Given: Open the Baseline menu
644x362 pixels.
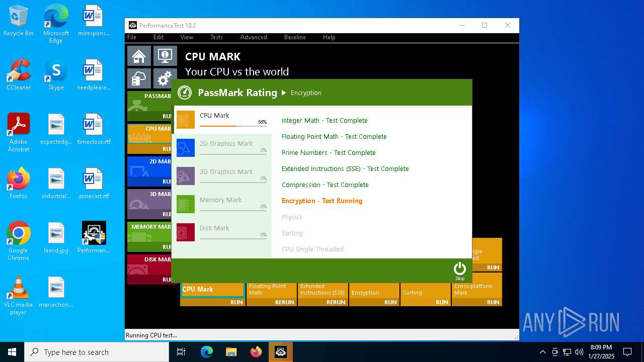Looking at the screenshot, I should [x=295, y=37].
